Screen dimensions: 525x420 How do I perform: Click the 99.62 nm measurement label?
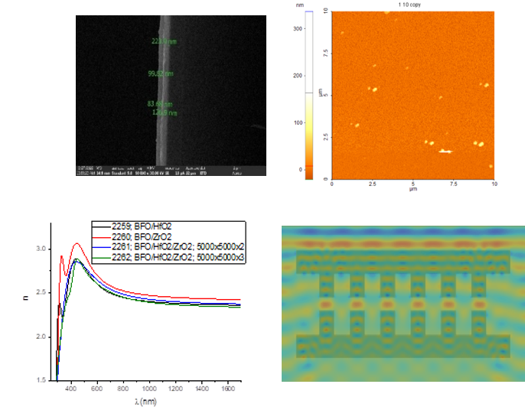(x=161, y=74)
